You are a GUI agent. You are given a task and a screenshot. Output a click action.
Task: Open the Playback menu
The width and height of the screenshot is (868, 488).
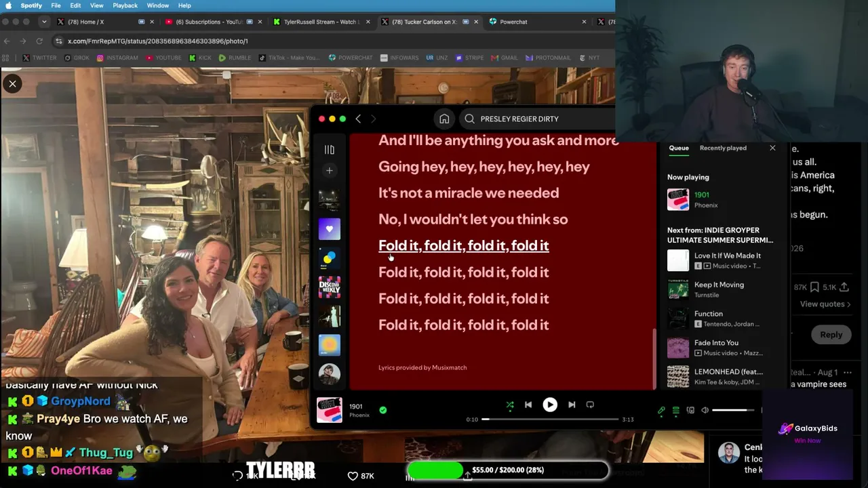[x=125, y=5]
